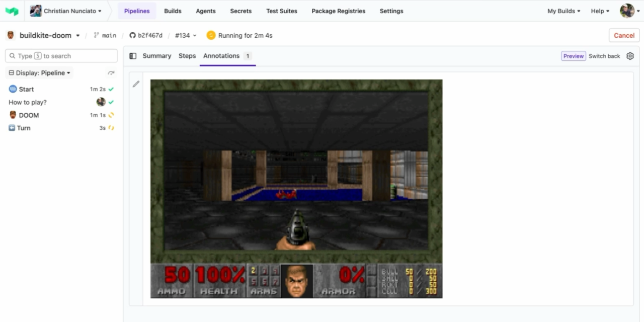Open the Settings gear icon top right
Screen dimensions: 644x322
(x=630, y=56)
